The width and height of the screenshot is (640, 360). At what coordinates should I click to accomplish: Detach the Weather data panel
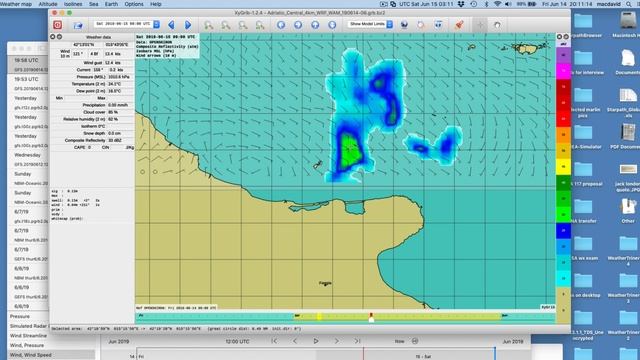click(x=60, y=37)
